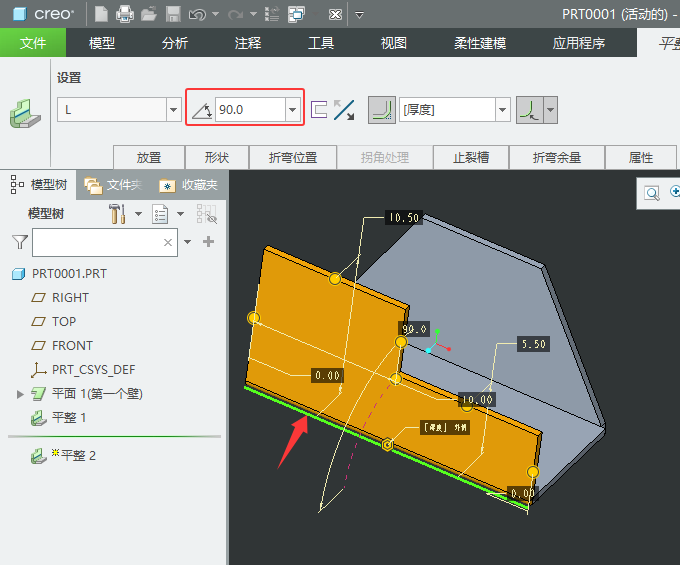Click the Save diskette icon
680x565 pixels.
pyautogui.click(x=173, y=14)
